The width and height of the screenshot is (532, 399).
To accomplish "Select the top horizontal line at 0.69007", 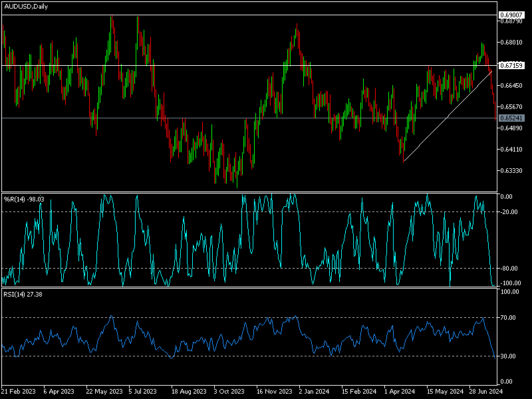I will pos(266,14).
